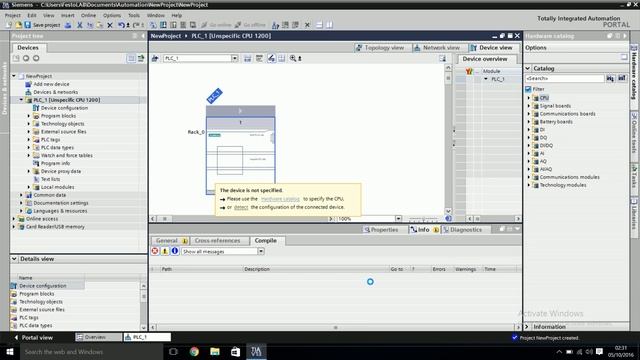The height and width of the screenshot is (360, 640).
Task: Open Chrome from the Windows taskbar
Action: pos(194,351)
